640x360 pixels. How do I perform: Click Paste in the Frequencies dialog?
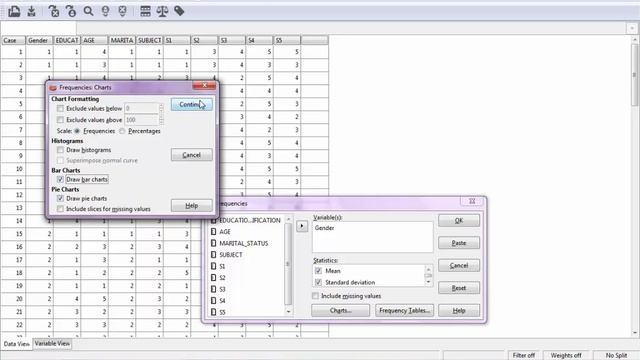(459, 243)
